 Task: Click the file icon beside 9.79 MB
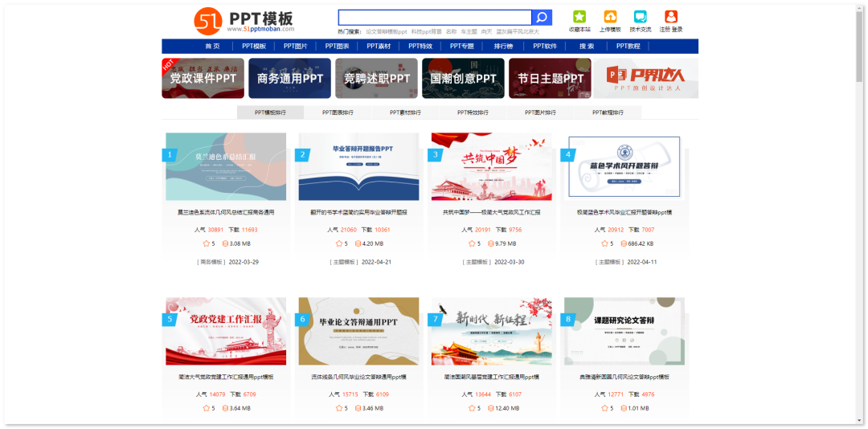[x=490, y=243]
